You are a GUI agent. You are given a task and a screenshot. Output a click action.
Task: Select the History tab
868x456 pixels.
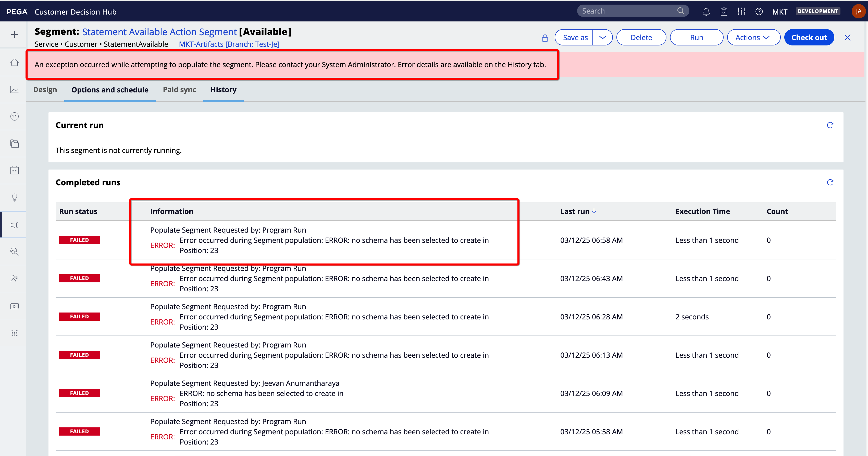(224, 90)
